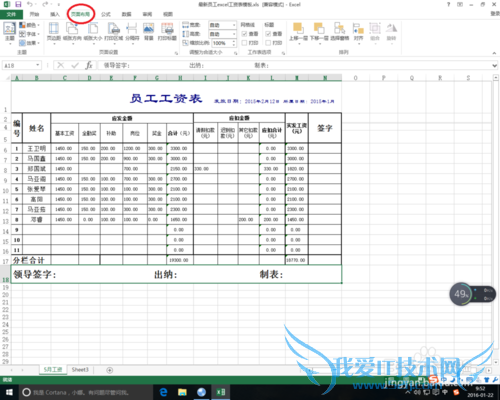Click the Rotate (旋转) objects button
The image size is (500, 400).
(x=391, y=33)
